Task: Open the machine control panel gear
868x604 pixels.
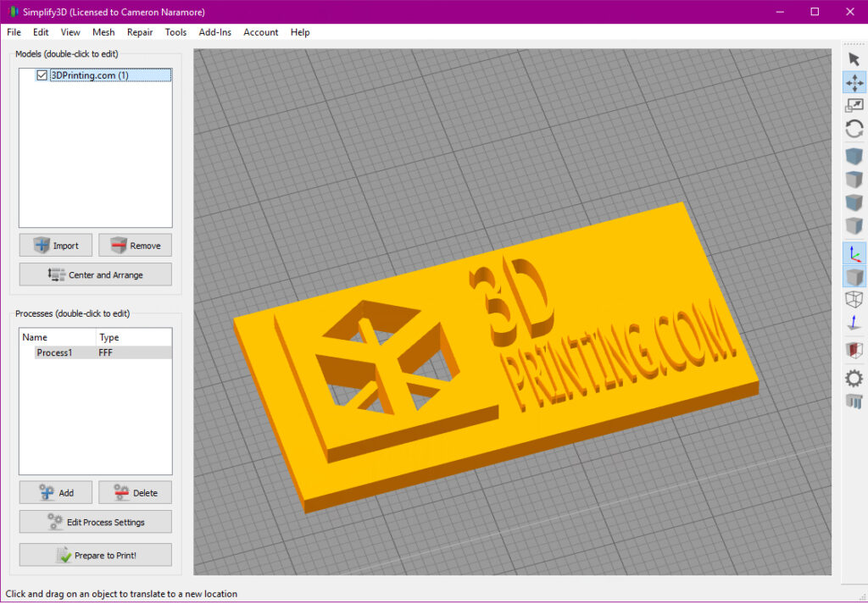Action: [x=854, y=379]
